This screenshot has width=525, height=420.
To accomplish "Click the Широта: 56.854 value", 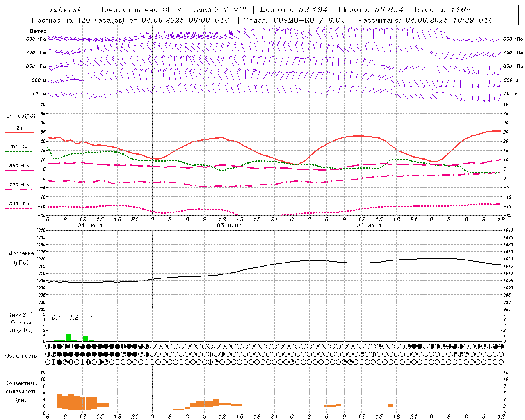I will tap(371, 10).
